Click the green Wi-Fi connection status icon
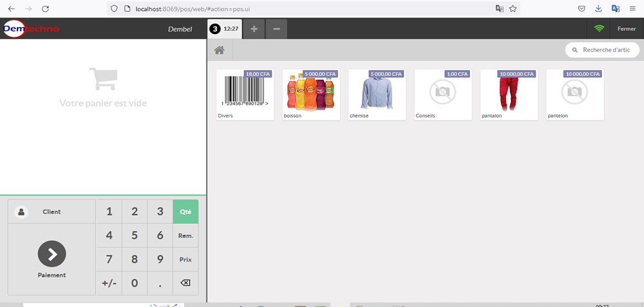The height and width of the screenshot is (307, 644). tap(599, 29)
